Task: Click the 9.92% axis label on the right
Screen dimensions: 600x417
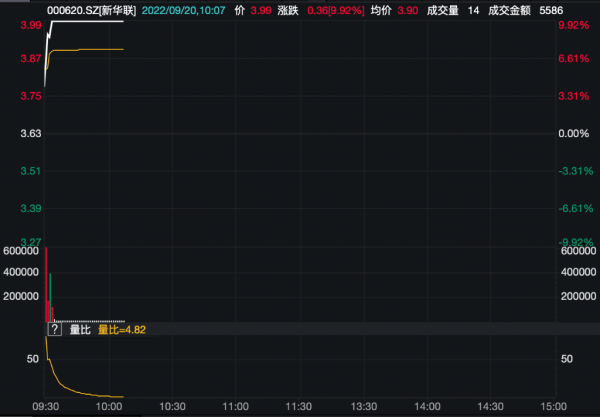Action: click(x=574, y=25)
